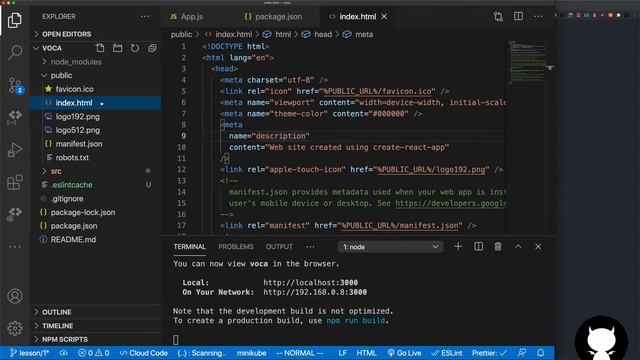Split the terminal panel
The width and height of the screenshot is (640, 360).
pos(478,247)
